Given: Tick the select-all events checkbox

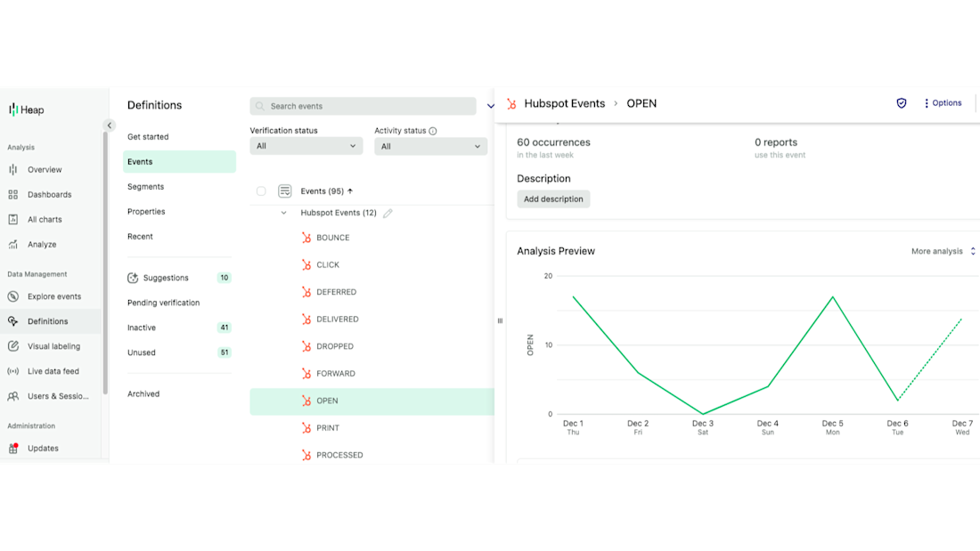Looking at the screenshot, I should coord(261,191).
